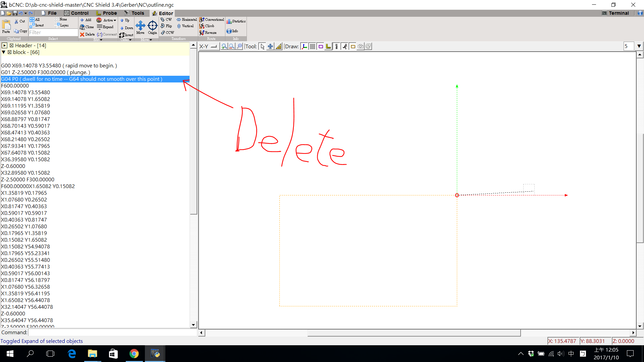Expand the Header block
The width and height of the screenshot is (644, 362).
coord(4,46)
